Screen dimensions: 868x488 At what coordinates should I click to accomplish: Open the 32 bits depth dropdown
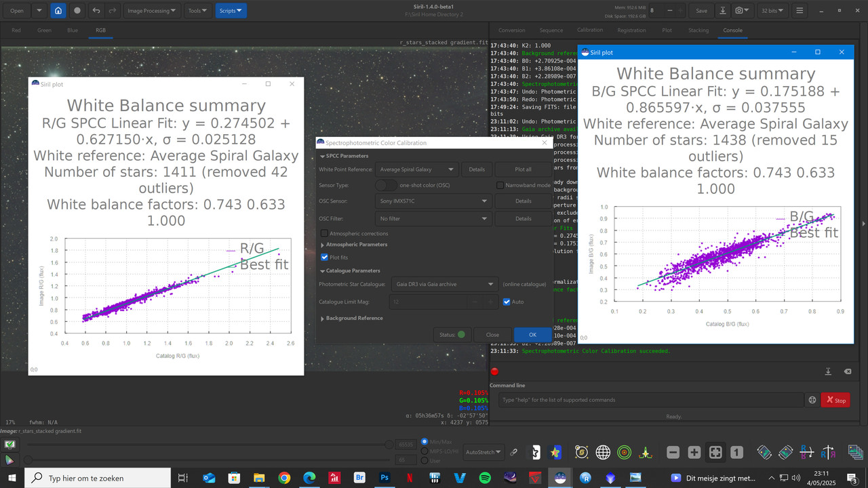772,11
